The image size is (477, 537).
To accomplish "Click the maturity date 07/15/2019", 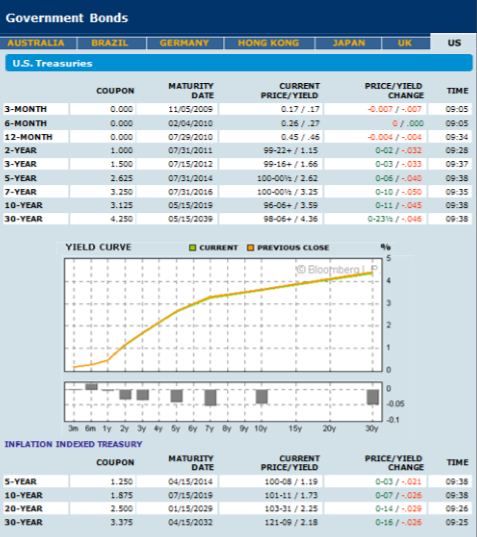I will (x=190, y=495).
